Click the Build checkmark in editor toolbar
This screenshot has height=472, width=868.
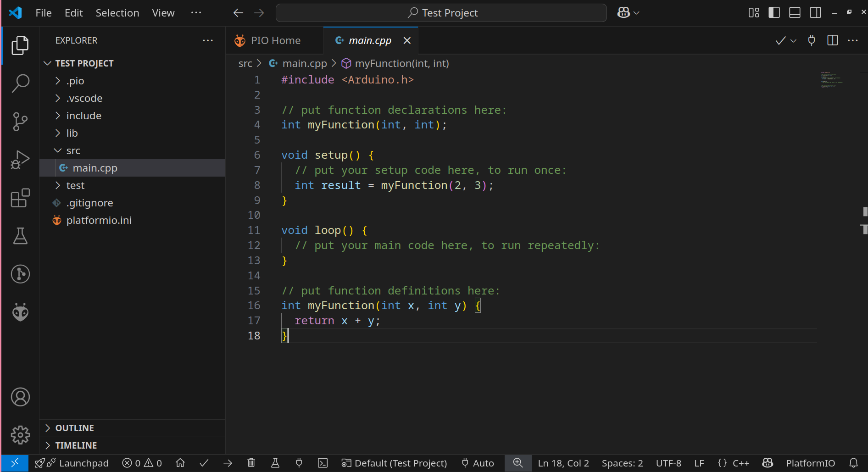(x=780, y=41)
